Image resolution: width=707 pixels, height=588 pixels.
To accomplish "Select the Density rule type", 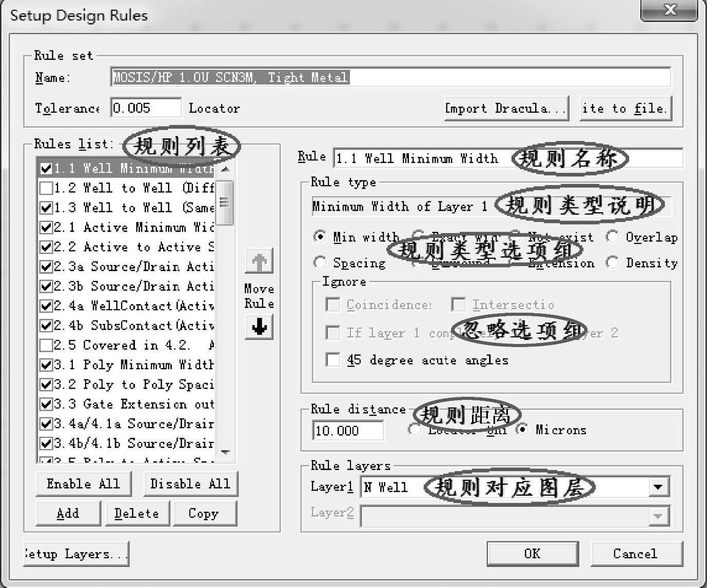I will [x=612, y=263].
